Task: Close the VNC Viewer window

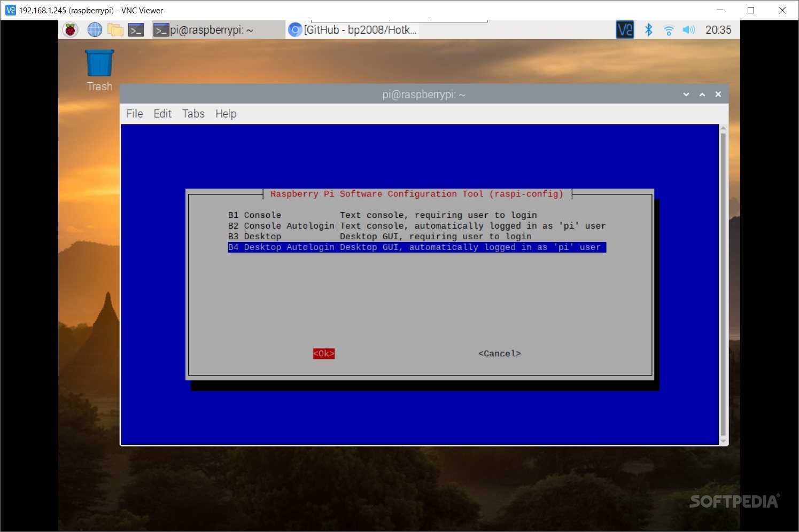Action: [x=782, y=10]
